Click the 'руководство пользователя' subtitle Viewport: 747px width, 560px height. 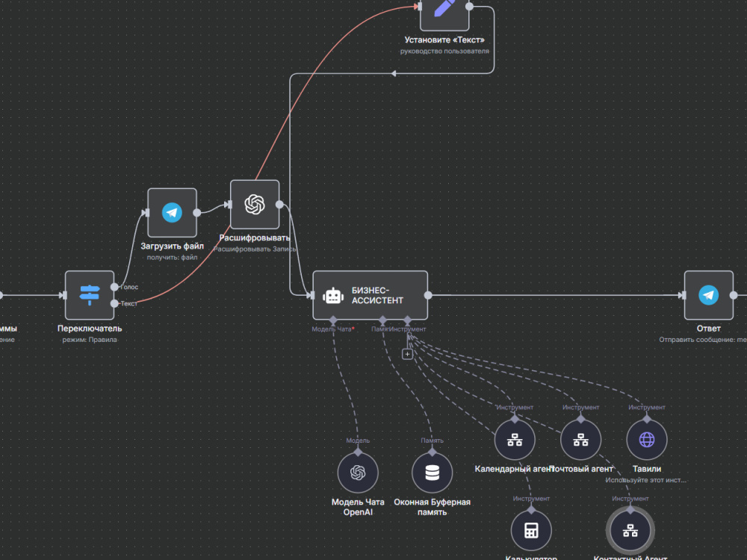(444, 52)
